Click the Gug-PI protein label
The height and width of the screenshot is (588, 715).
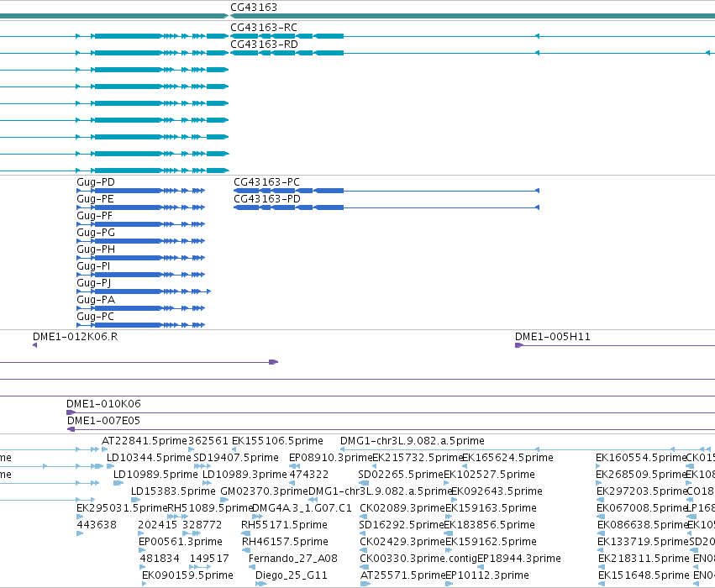point(93,265)
